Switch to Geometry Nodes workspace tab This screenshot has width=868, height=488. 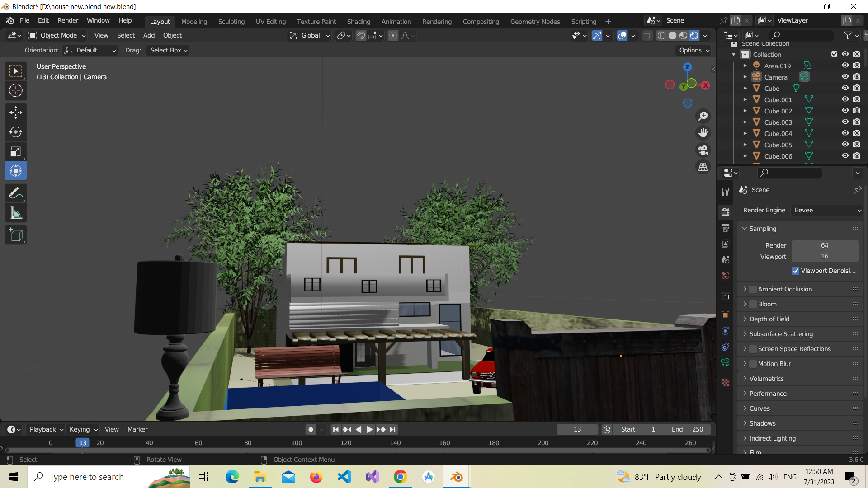click(x=535, y=22)
